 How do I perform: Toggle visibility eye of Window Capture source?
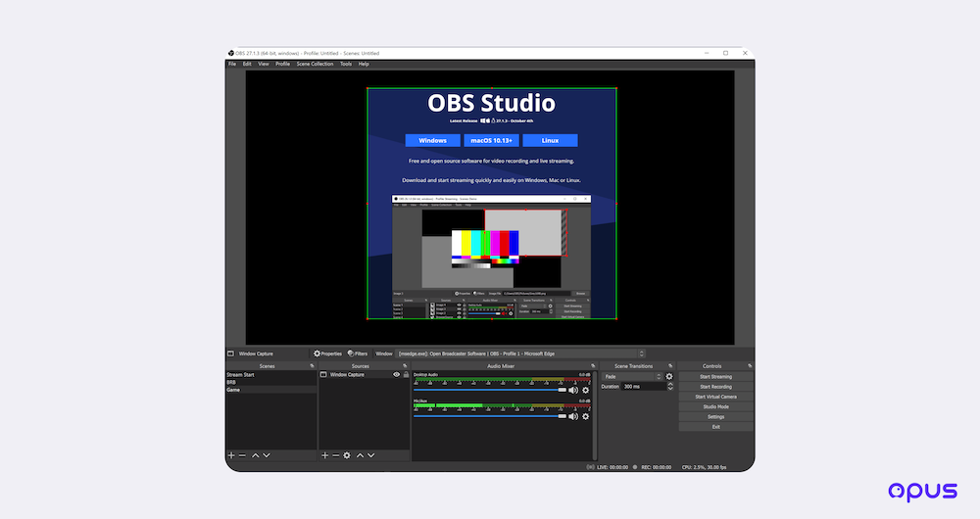point(396,375)
